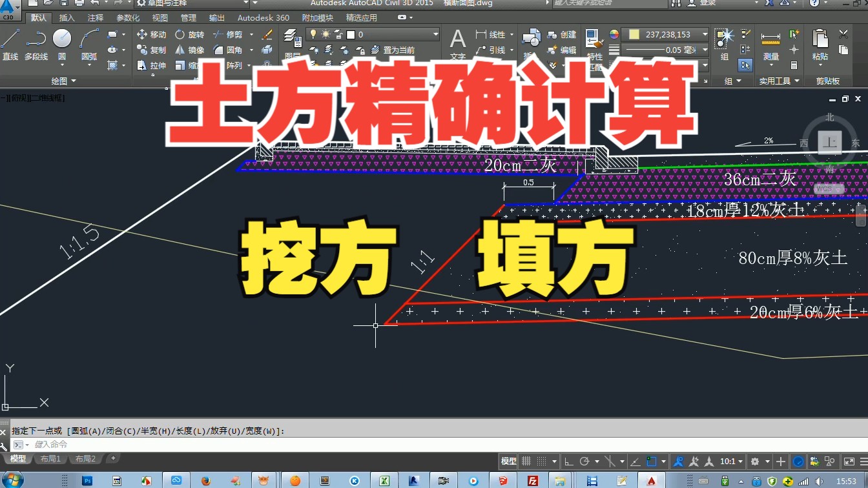
Task: Switch to the 布局1 layout tab
Action: coord(50,459)
